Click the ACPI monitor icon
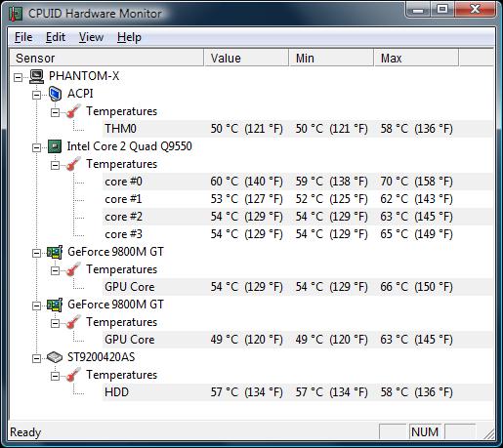The image size is (503, 448). (55, 94)
